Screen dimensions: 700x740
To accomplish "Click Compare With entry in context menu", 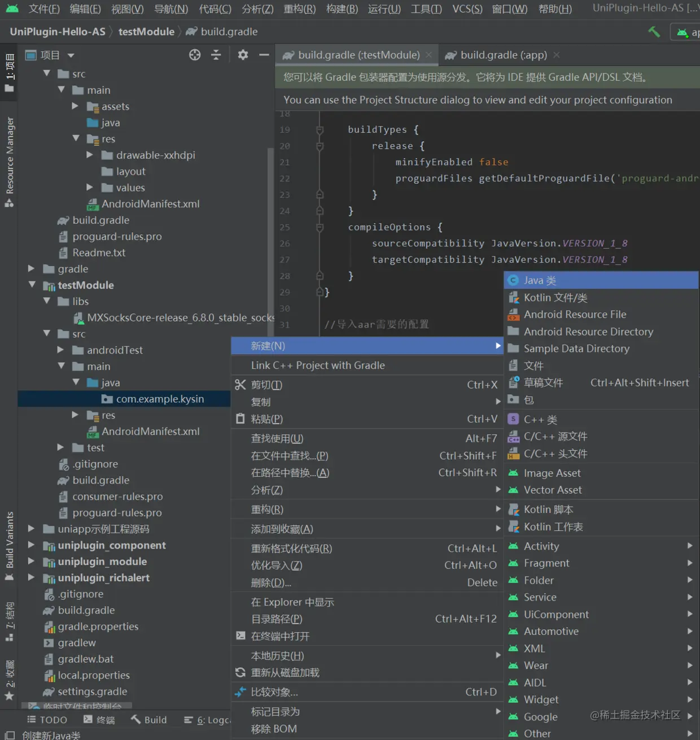I will (x=367, y=692).
